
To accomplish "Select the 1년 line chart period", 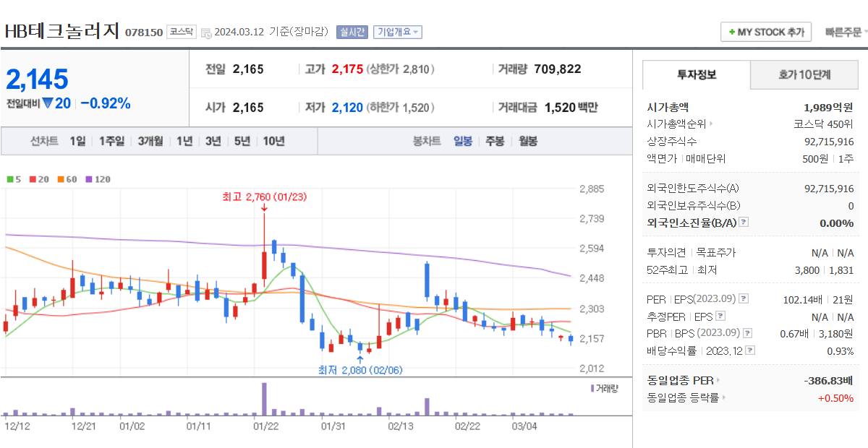I will coord(184,141).
